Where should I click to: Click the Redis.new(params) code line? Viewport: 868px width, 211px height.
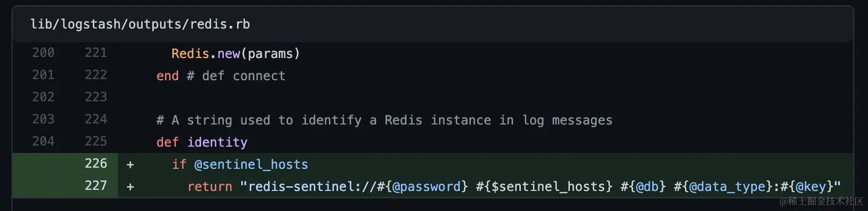click(x=235, y=54)
